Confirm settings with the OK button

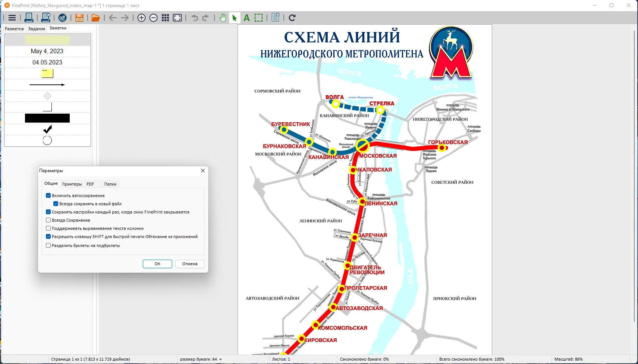coord(157,264)
